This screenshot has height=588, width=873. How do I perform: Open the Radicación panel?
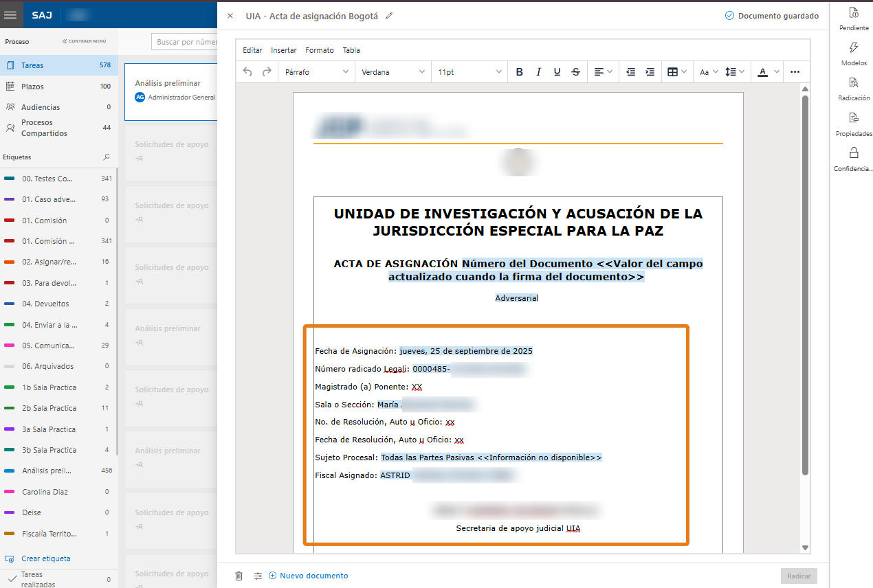(x=853, y=90)
